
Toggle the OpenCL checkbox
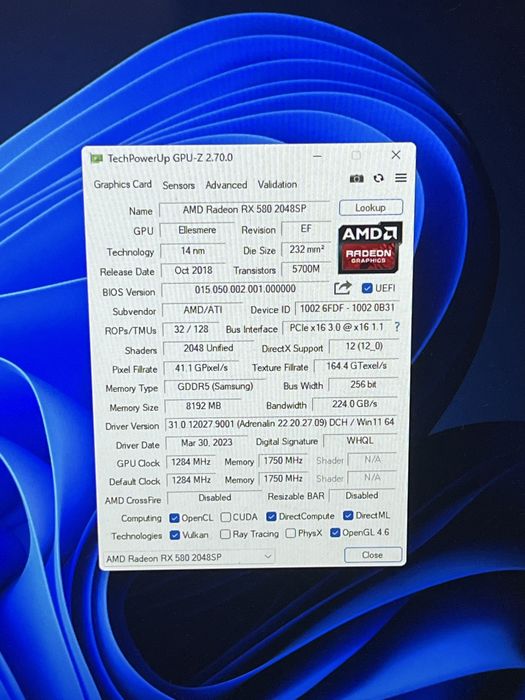[x=174, y=518]
